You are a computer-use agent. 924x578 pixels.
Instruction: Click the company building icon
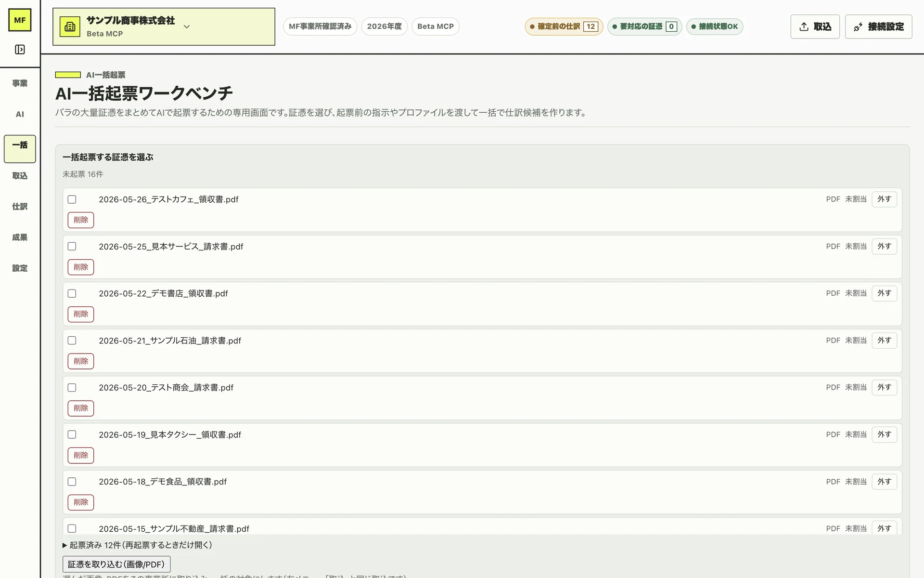pyautogui.click(x=70, y=26)
